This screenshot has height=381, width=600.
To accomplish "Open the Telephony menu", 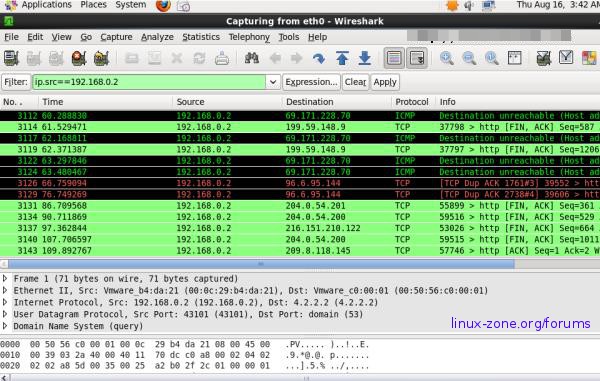I will coord(249,37).
